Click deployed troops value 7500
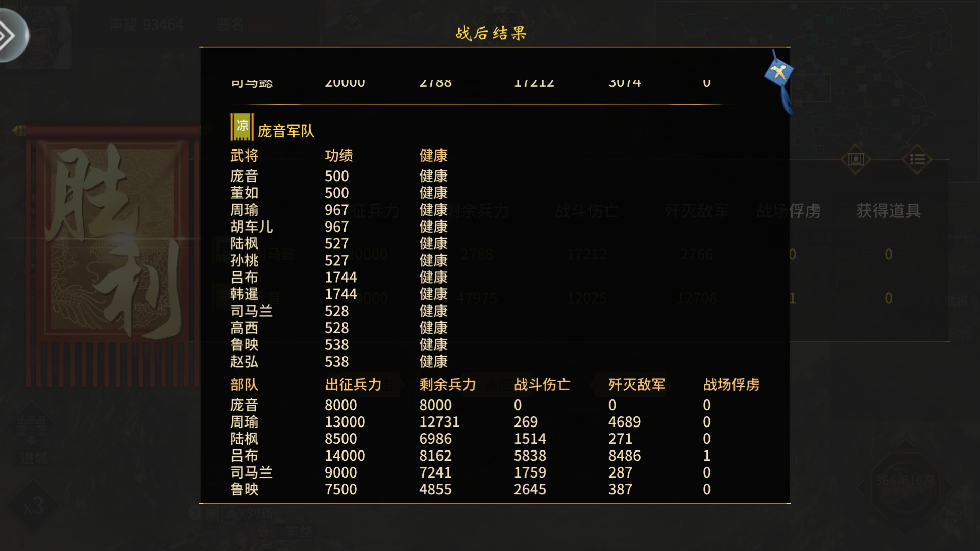 pyautogui.click(x=341, y=489)
